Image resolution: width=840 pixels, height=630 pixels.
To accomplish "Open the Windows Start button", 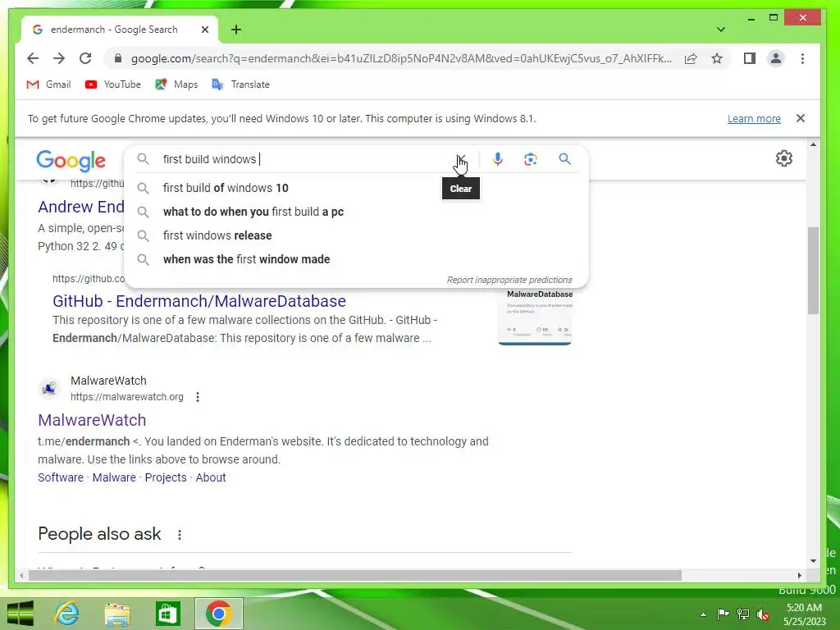I will (21, 614).
